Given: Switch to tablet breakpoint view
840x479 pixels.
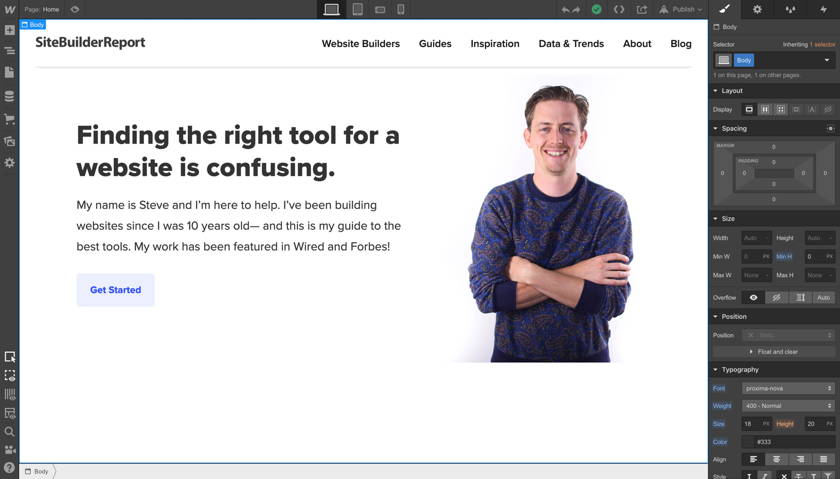Looking at the screenshot, I should 358,9.
